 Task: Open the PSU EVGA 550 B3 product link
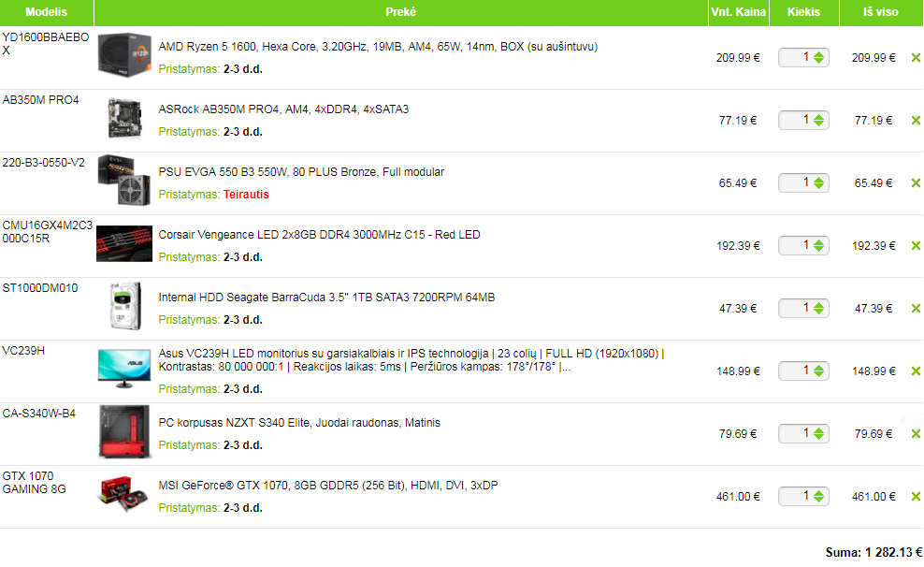click(301, 172)
